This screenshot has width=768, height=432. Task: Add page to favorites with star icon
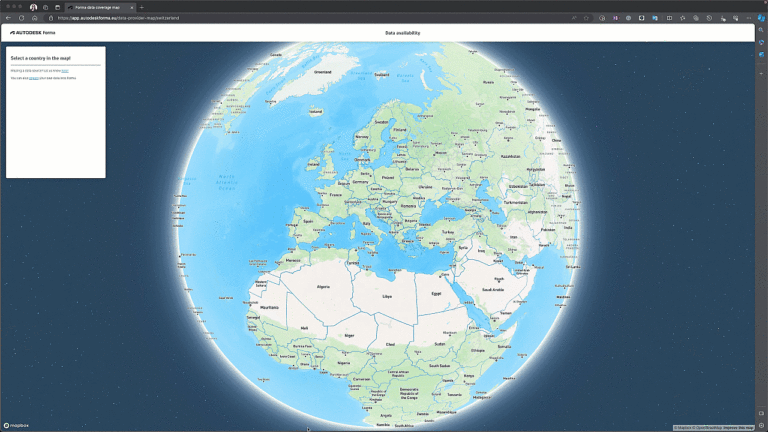pos(586,18)
